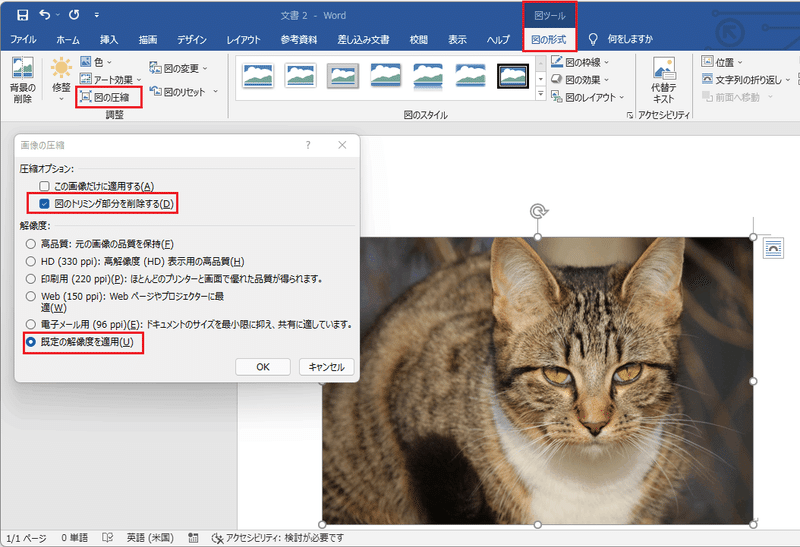
Task: Open 文字列の折り返し wrap text menu
Action: (746, 80)
